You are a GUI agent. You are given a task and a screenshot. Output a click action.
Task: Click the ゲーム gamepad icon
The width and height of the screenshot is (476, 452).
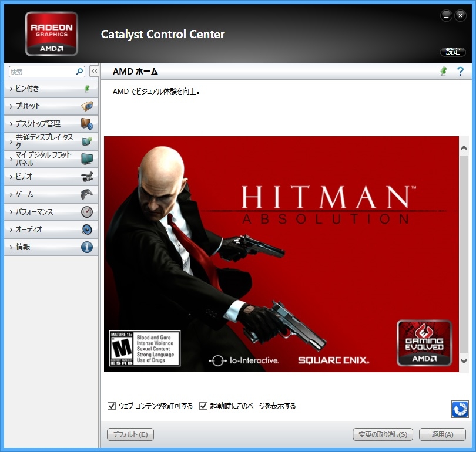click(87, 194)
